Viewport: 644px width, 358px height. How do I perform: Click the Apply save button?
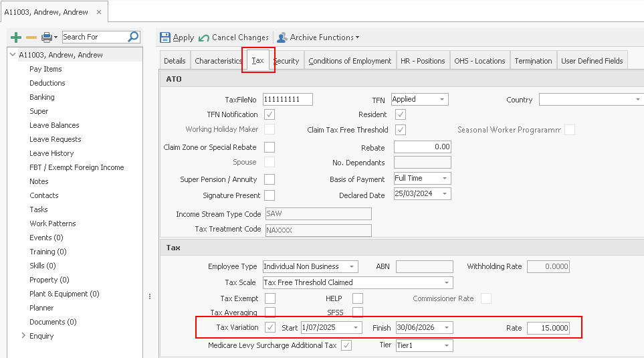178,37
